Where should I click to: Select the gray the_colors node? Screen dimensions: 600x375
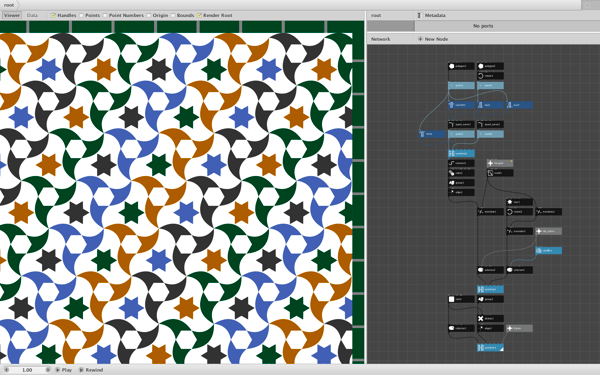549,231
